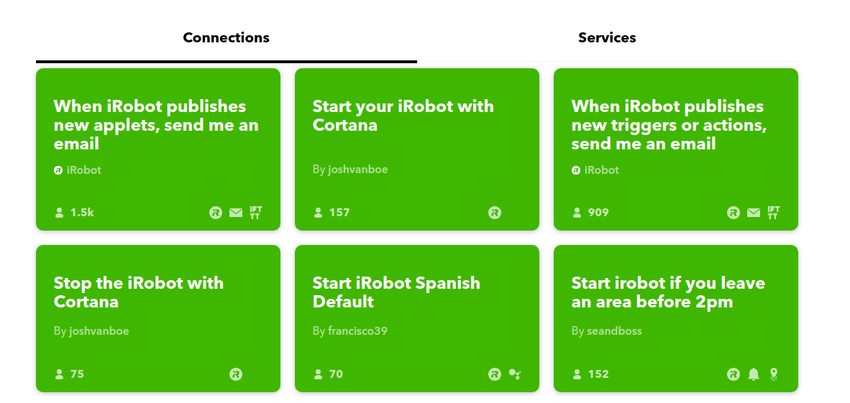The width and height of the screenshot is (850, 403).
Task: Click author name 'francisco39'
Action: [x=357, y=331]
